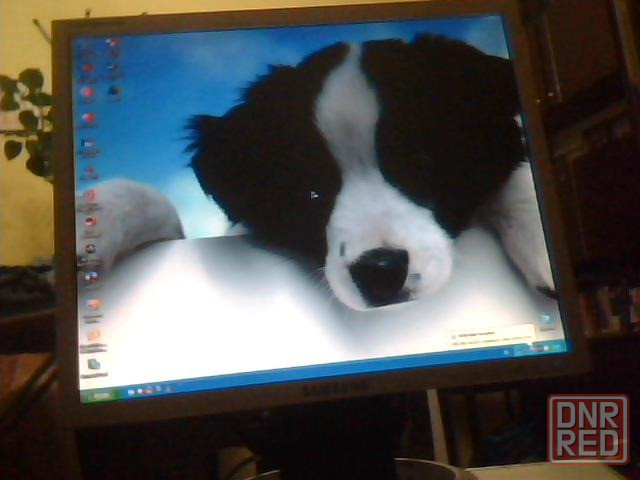Viewport: 640px width, 480px height.
Task: Select the bottom-most desktop icon in left column
Action: [94, 364]
